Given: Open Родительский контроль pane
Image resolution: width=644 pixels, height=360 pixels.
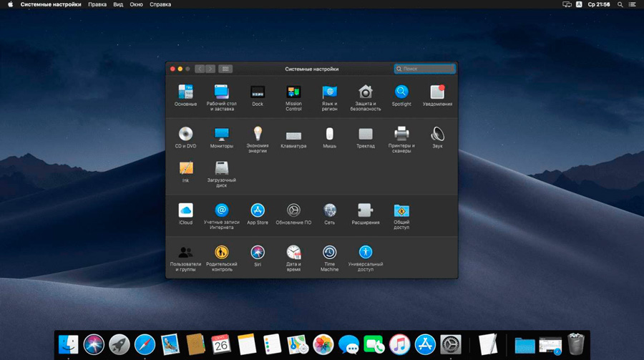Looking at the screenshot, I should pos(221,258).
